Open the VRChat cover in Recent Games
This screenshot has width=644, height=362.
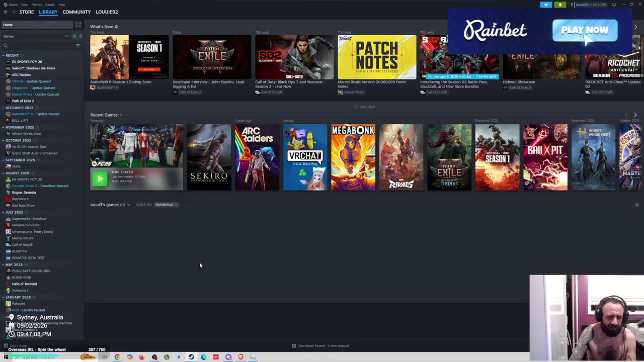point(305,157)
